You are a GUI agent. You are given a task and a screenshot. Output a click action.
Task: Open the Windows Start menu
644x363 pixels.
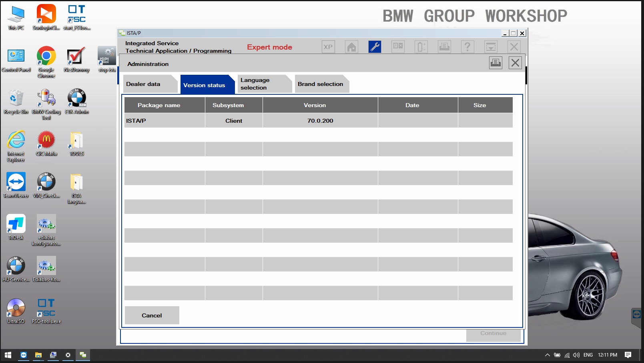[8, 355]
